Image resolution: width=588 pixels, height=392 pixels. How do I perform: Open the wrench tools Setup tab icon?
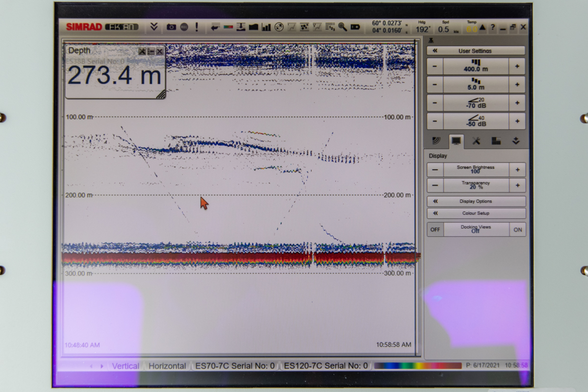click(x=476, y=141)
